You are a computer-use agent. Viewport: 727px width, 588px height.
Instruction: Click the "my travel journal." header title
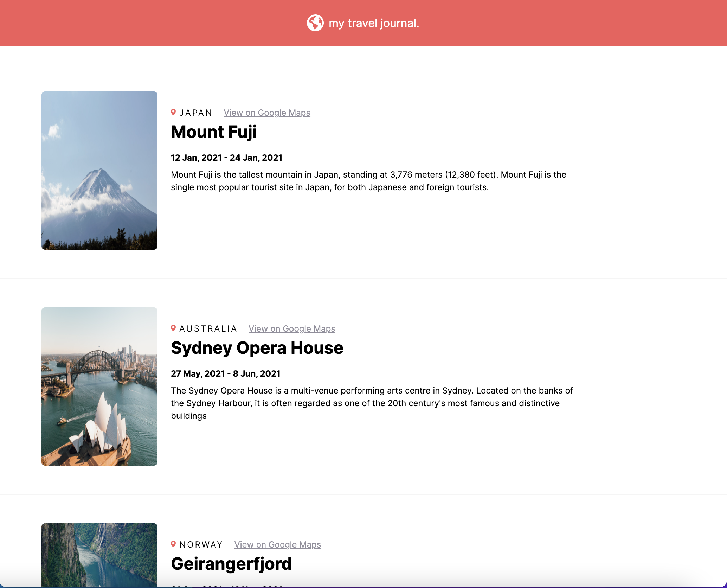[374, 23]
